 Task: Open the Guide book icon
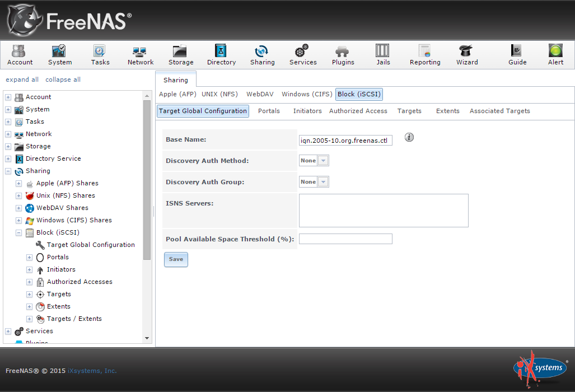click(516, 52)
